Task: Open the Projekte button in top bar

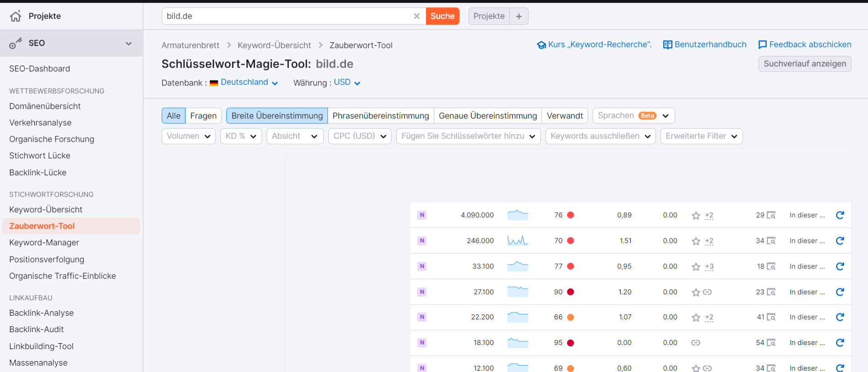Action: [x=489, y=16]
